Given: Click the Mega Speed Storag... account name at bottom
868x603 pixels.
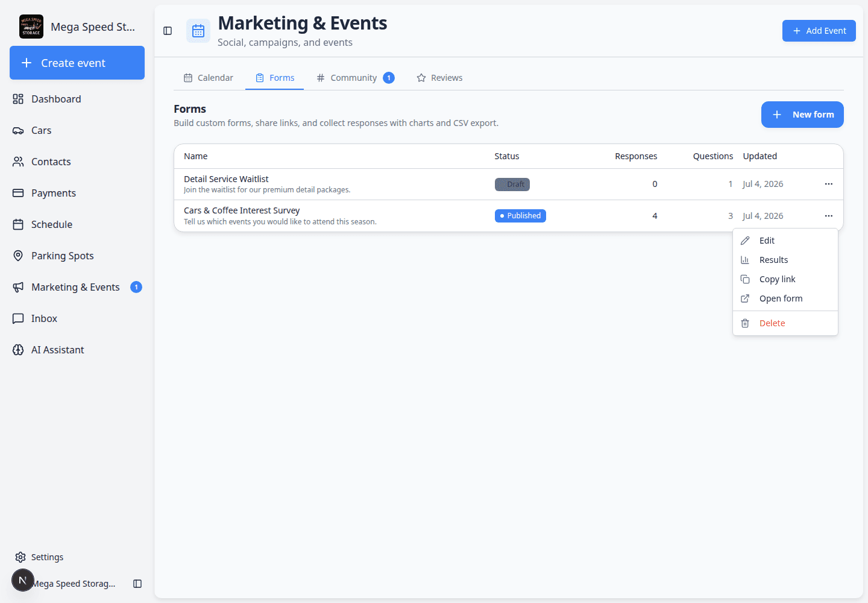Looking at the screenshot, I should [x=74, y=584].
